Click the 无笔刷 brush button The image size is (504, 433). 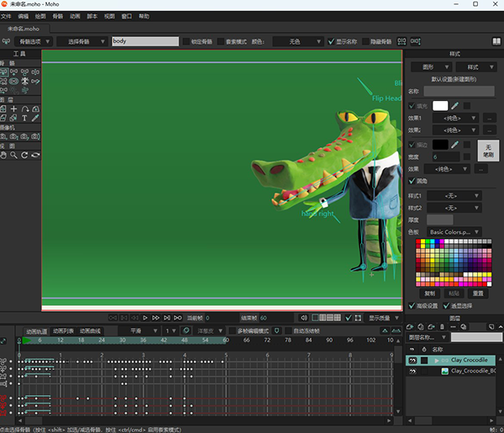[x=488, y=150]
